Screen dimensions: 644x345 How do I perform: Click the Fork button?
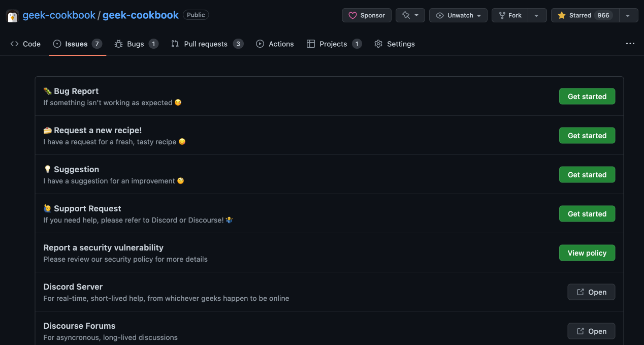click(x=510, y=15)
